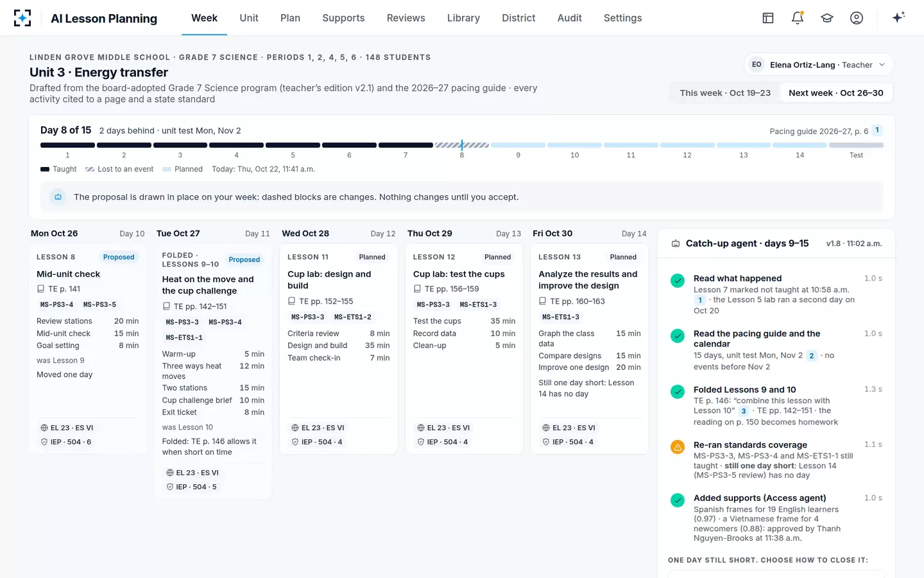Select day 11 segment on pacing bar
This screenshot has width=924, height=578.
point(631,145)
